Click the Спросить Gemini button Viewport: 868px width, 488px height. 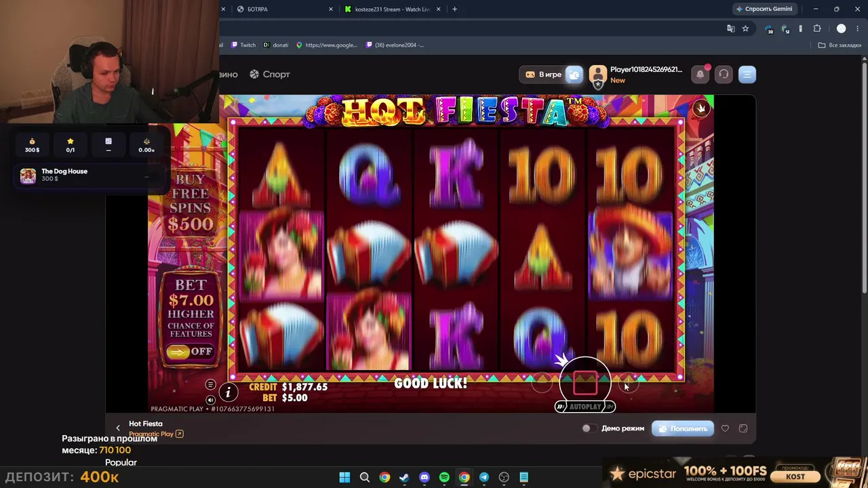click(764, 9)
